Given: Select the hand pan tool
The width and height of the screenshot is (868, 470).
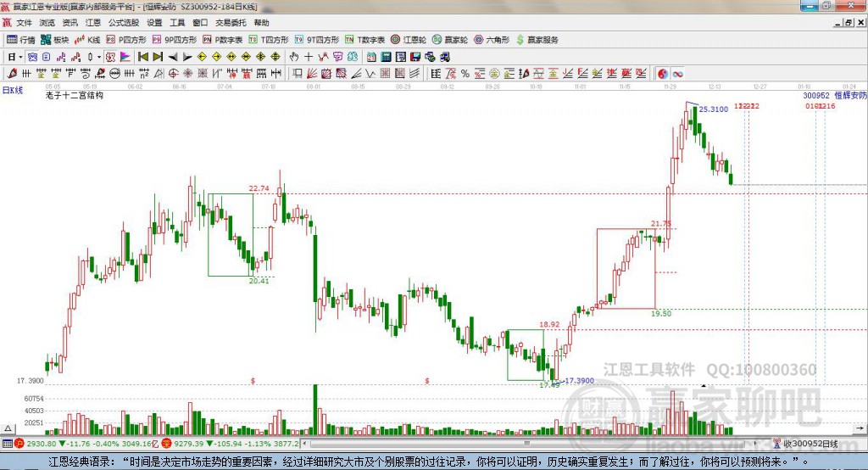Looking at the screenshot, I should [x=294, y=57].
